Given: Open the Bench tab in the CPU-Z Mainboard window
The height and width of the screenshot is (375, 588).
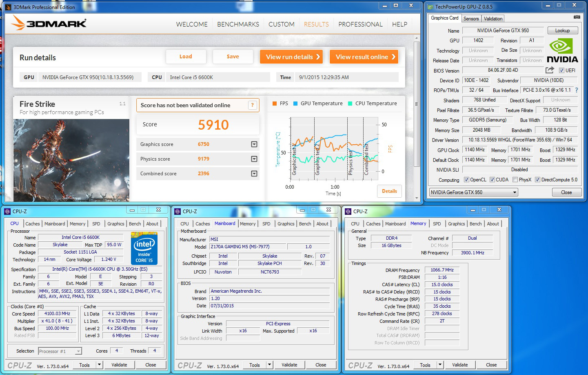Looking at the screenshot, I should click(x=305, y=224).
